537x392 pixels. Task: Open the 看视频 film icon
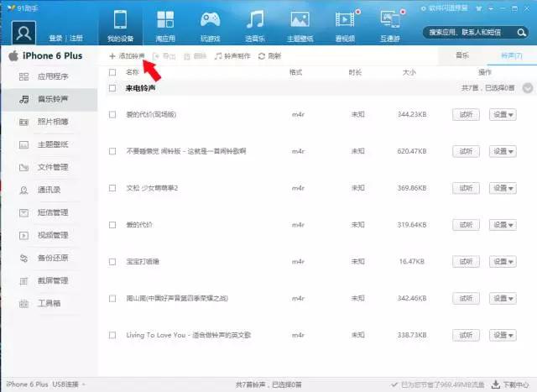345,19
